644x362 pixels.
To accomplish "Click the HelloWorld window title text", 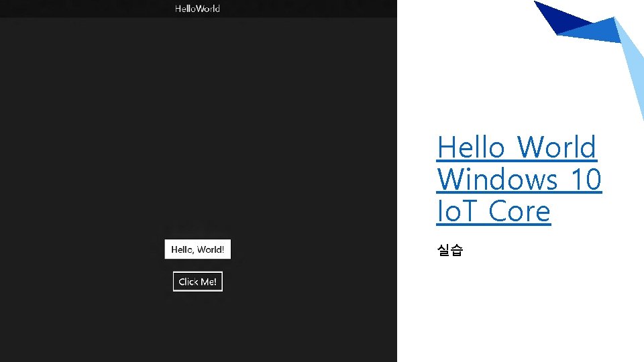I will click(x=197, y=9).
